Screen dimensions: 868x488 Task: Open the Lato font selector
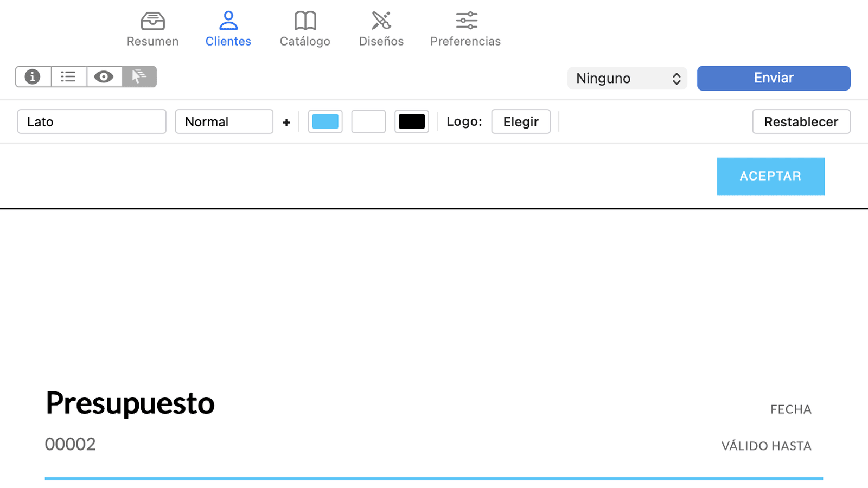pyautogui.click(x=92, y=122)
